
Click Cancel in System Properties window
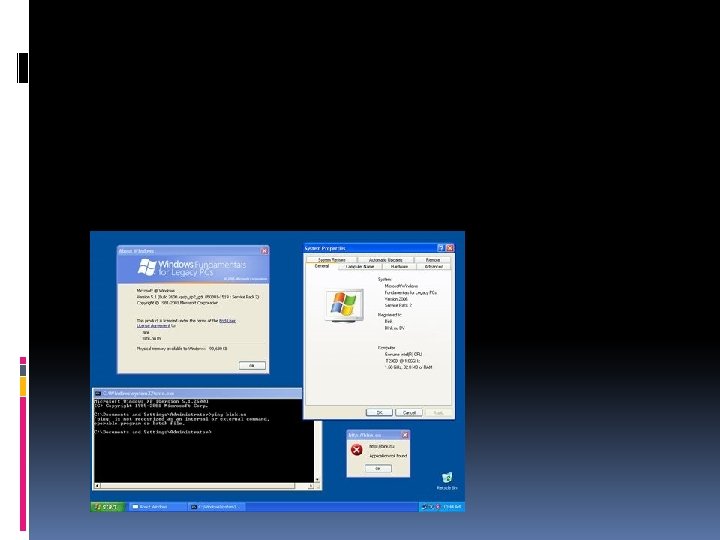[409, 412]
